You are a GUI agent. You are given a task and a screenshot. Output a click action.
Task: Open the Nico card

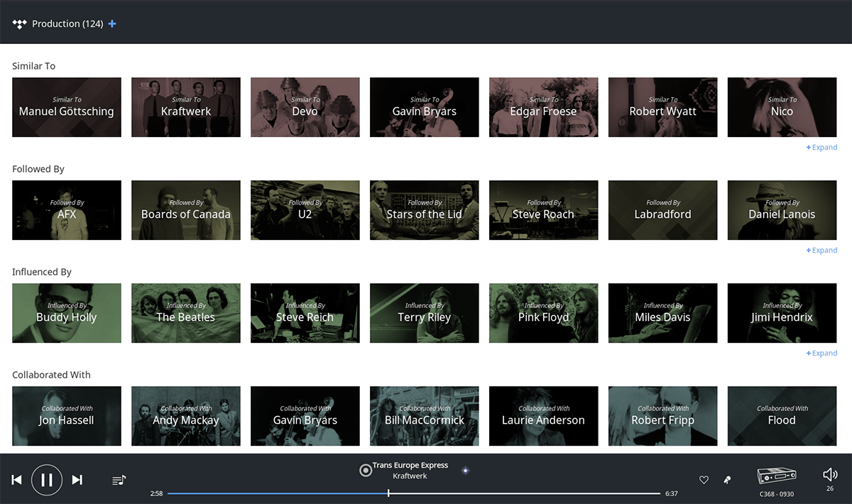pos(782,107)
